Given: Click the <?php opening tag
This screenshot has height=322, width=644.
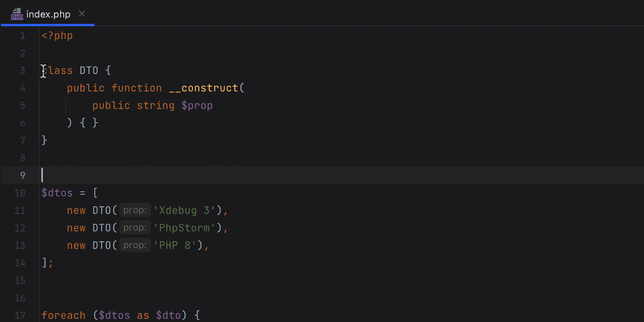Looking at the screenshot, I should [x=57, y=36].
